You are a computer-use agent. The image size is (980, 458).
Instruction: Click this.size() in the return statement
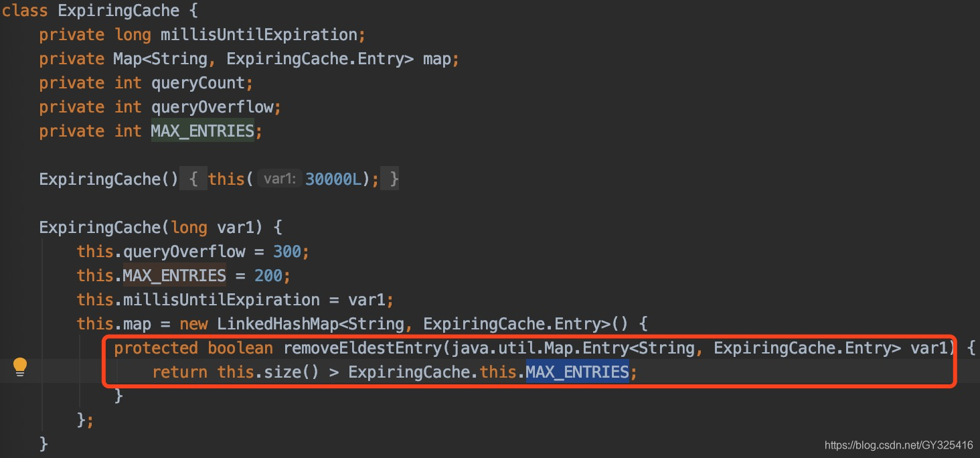[268, 372]
